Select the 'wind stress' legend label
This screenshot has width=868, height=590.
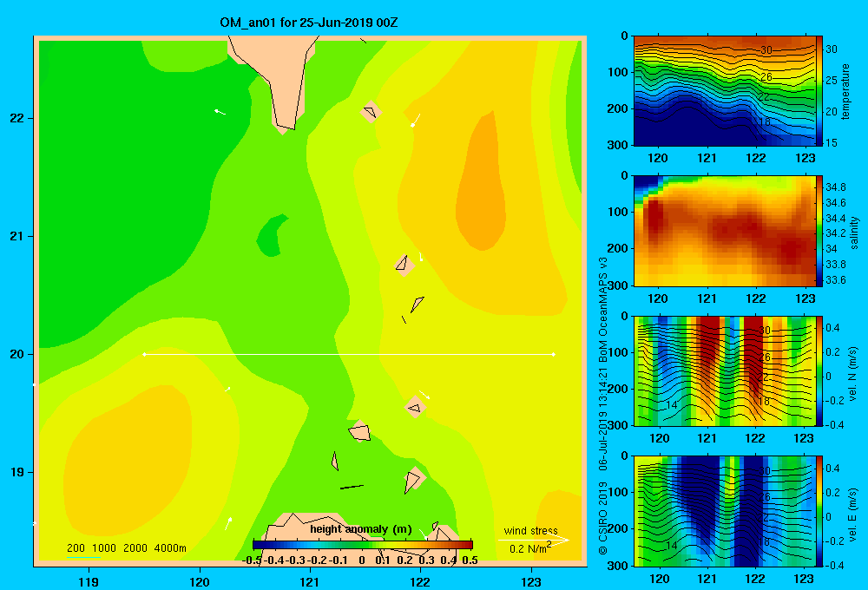point(530,530)
